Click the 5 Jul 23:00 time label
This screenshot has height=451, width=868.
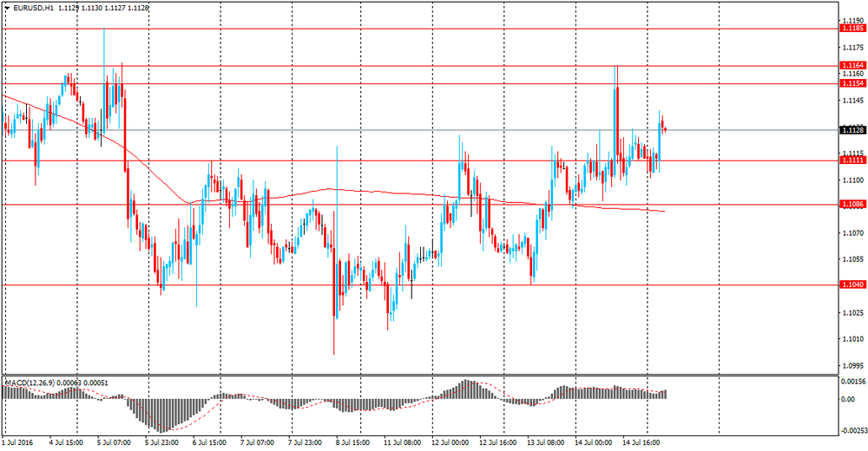tap(161, 442)
